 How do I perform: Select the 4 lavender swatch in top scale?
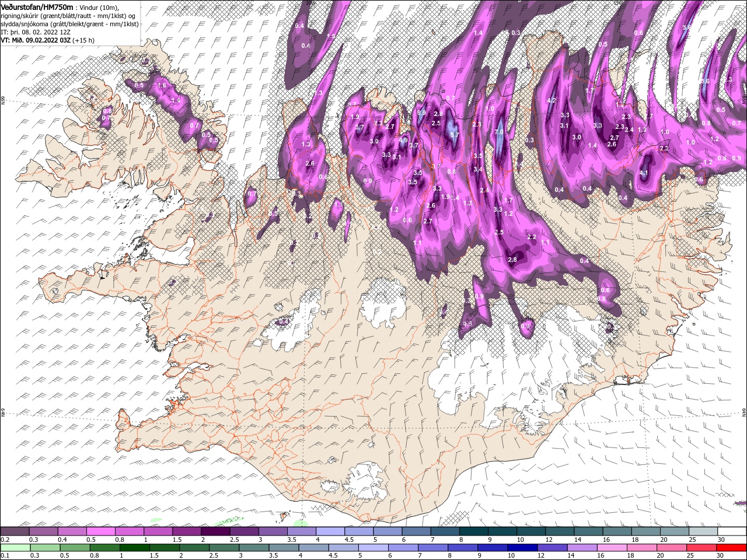(x=330, y=531)
